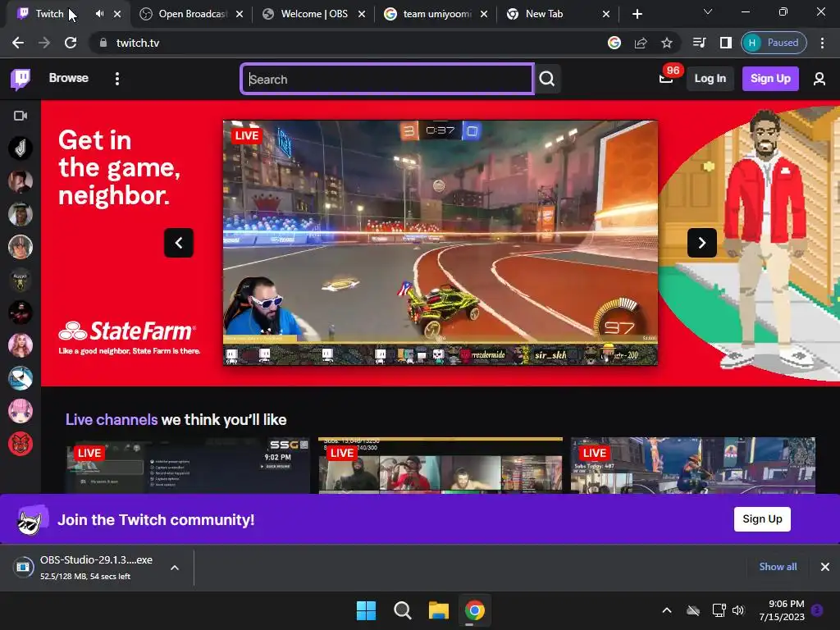The height and width of the screenshot is (630, 840).
Task: Toggle the browser side panel
Action: coord(726,43)
